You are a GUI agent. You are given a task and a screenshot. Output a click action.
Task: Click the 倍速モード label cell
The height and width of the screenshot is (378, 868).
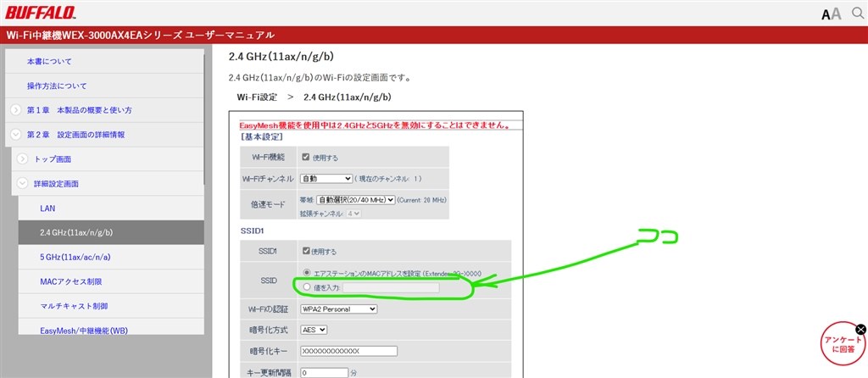tap(267, 205)
